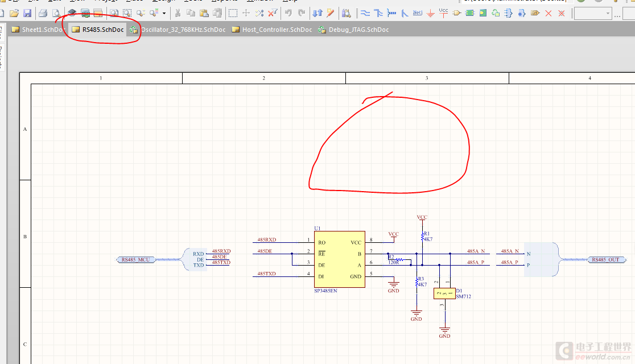This screenshot has height=364, width=635.
Task: Place a sheet symbol
Action: click(470, 13)
